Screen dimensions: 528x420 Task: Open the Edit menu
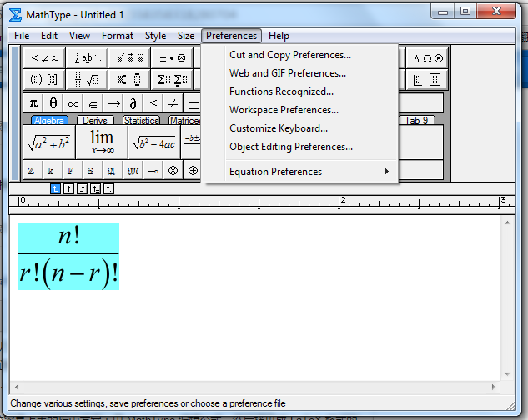pos(49,36)
